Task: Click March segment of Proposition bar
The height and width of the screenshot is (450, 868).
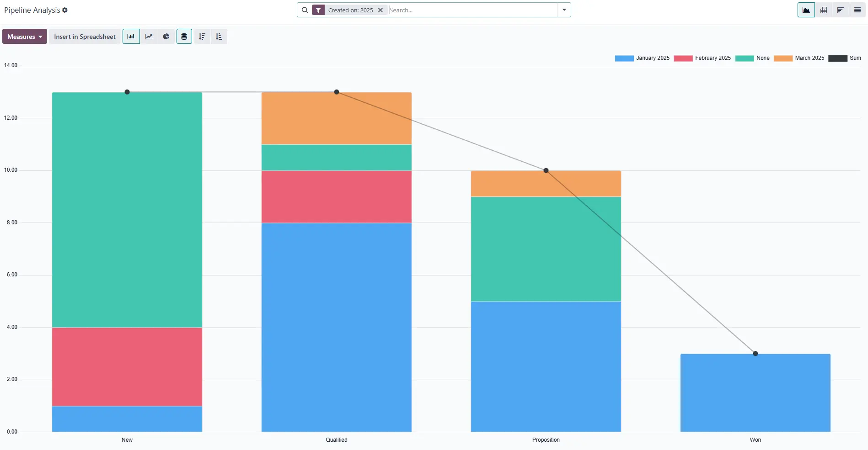Action: click(546, 184)
